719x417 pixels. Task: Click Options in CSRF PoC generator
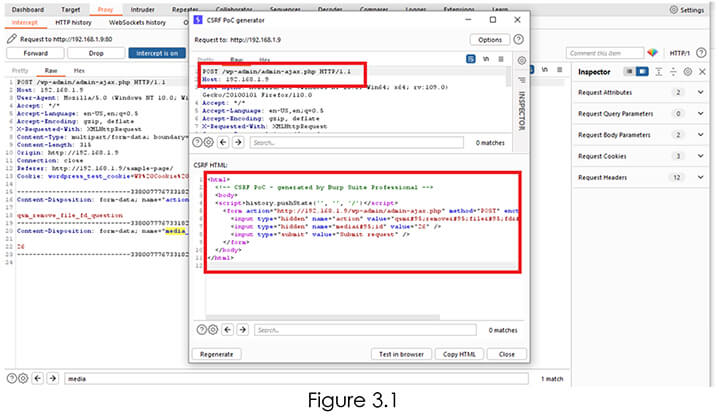tap(490, 40)
